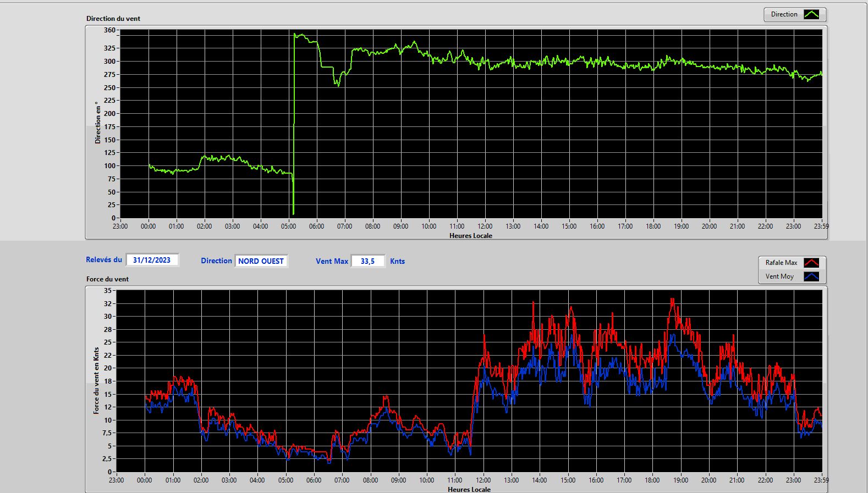Click the Vent Moy blue legend swatch
868x493 pixels.
click(x=811, y=276)
